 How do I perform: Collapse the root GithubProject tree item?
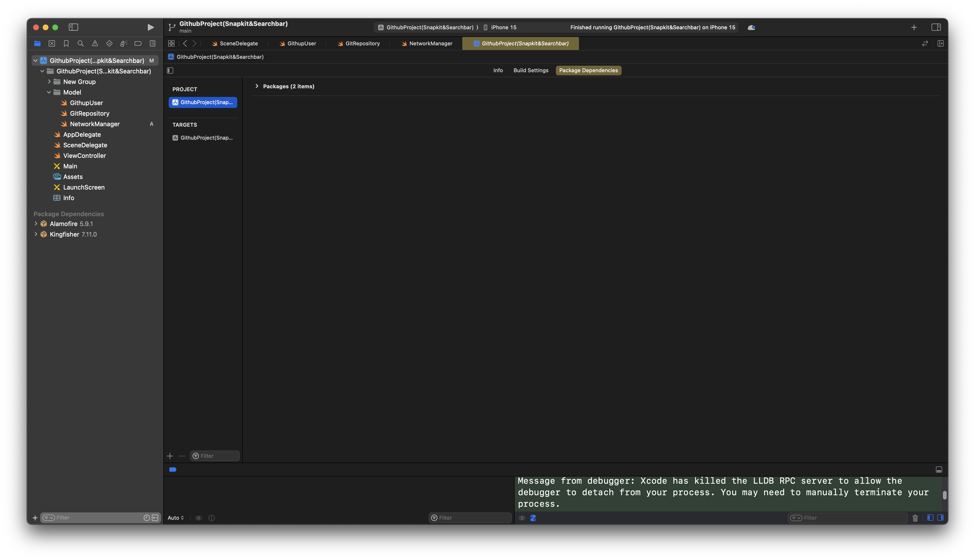tap(35, 60)
